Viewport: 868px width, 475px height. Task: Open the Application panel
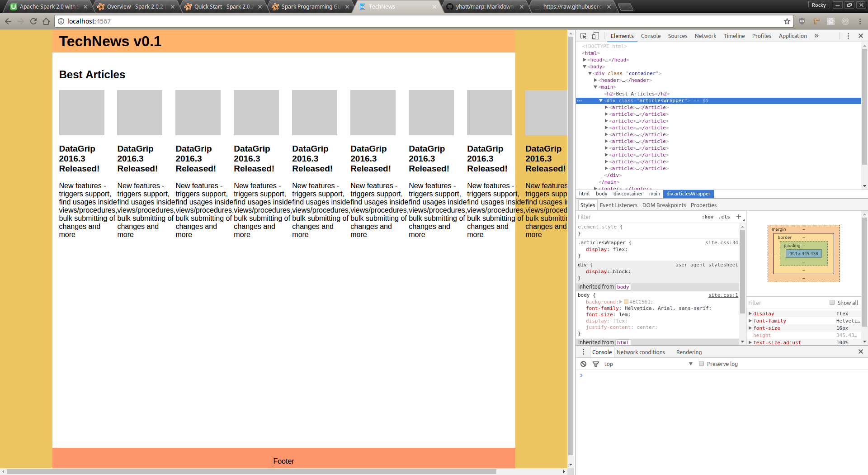793,36
